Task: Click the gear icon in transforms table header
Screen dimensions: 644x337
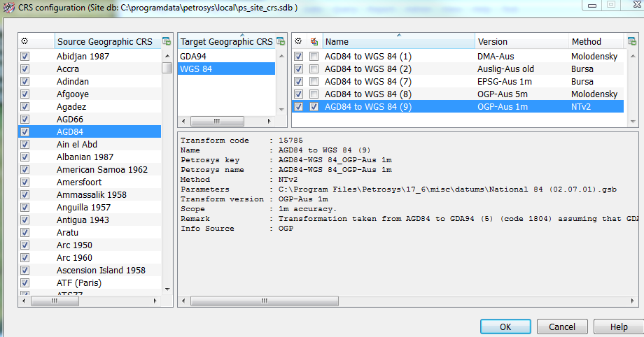Action: click(299, 41)
